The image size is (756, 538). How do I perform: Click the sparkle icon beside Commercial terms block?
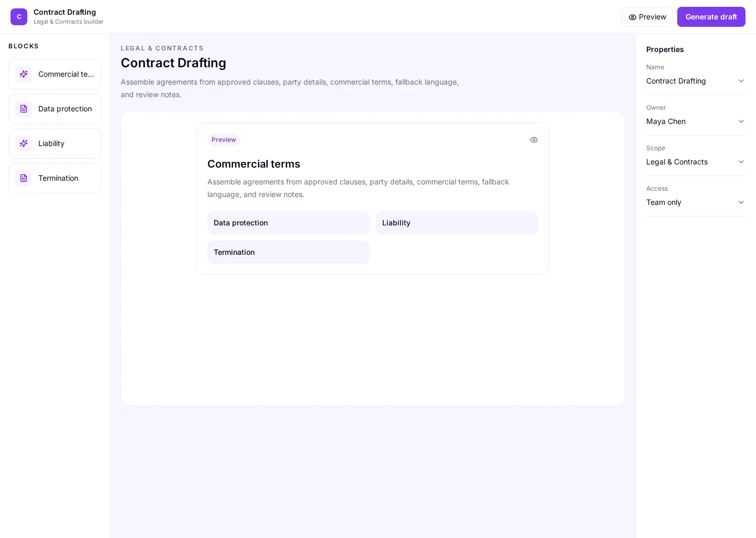coord(24,74)
